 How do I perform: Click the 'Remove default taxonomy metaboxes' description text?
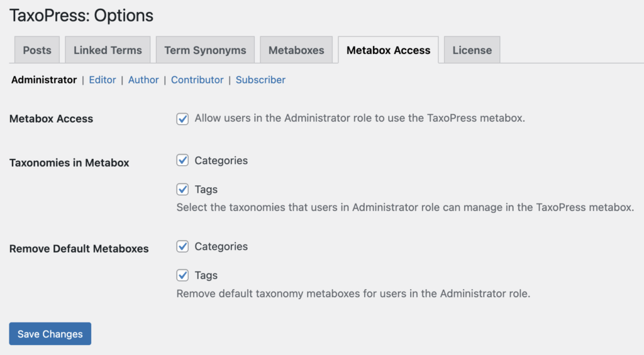coord(353,293)
